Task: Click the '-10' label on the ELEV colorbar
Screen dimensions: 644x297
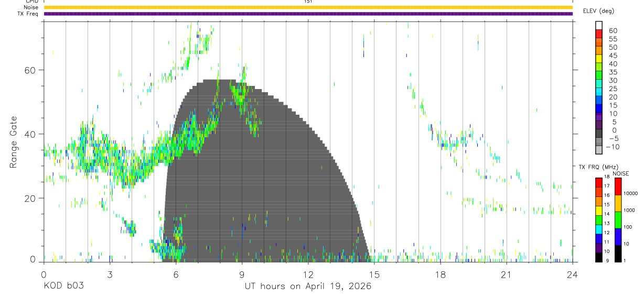Action: click(x=611, y=147)
